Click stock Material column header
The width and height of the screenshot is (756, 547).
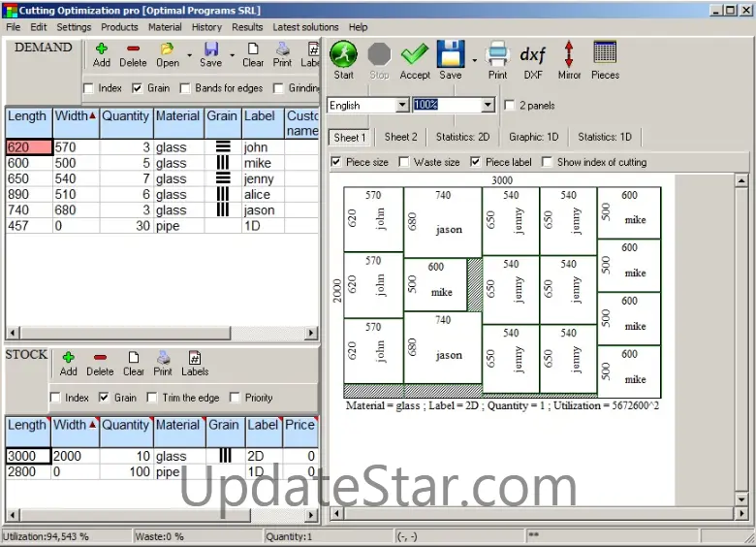click(x=180, y=432)
